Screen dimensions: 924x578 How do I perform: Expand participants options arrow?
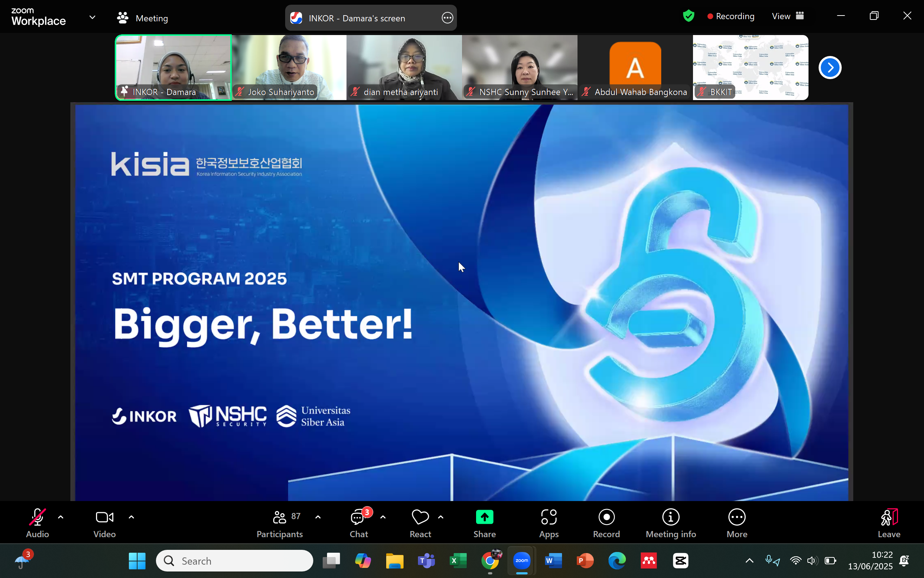click(x=318, y=517)
